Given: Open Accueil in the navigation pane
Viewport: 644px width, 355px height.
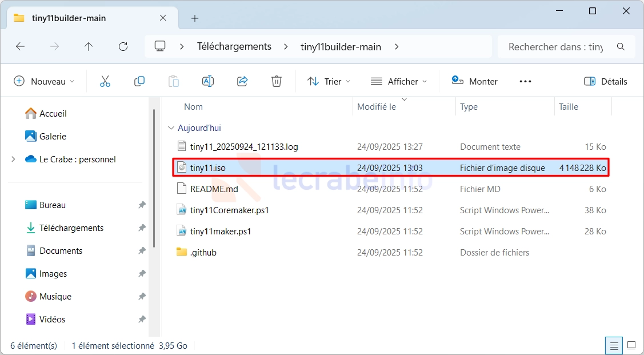Looking at the screenshot, I should [x=46, y=113].
